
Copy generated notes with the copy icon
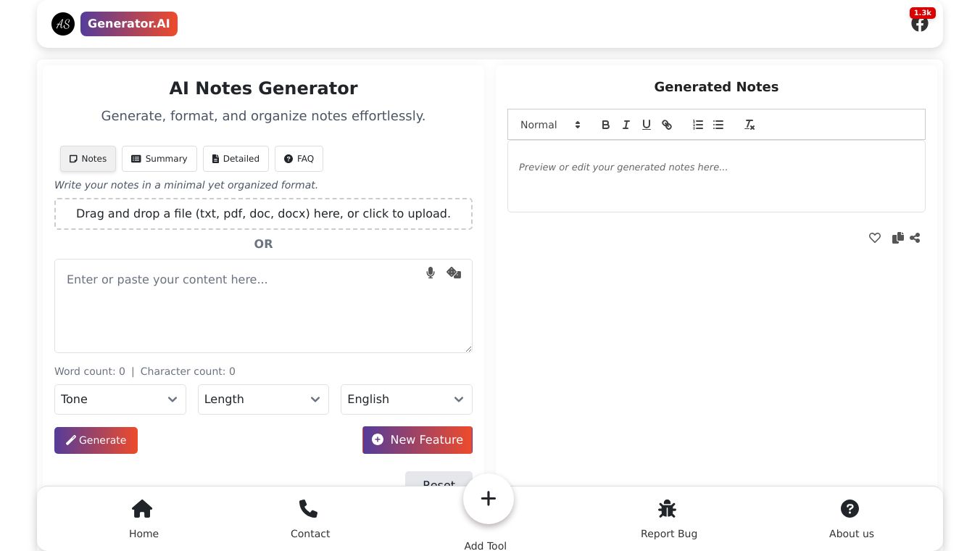coord(897,238)
